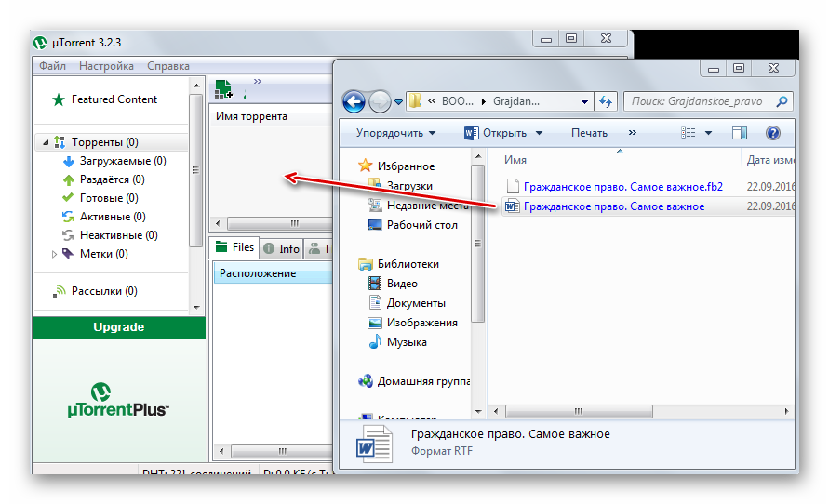Image resolution: width=829 pixels, height=504 pixels.
Task: Select Библиотеки in the navigation pane
Action: pos(398,264)
